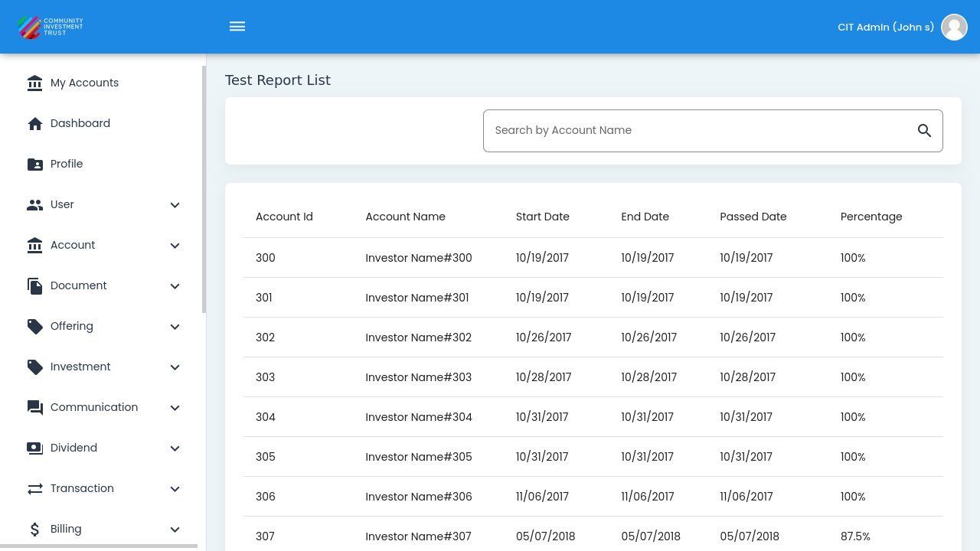Click the search magnifier icon
Image resolution: width=980 pixels, height=551 pixels.
924,131
